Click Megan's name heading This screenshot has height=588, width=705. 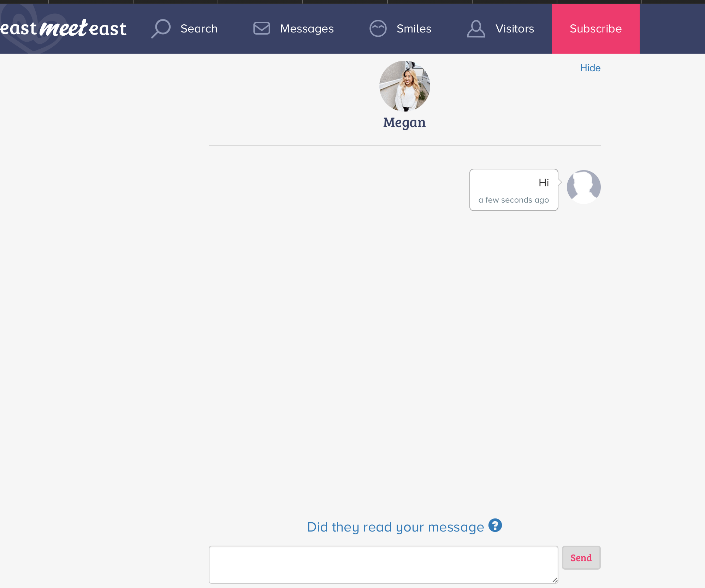coord(404,123)
